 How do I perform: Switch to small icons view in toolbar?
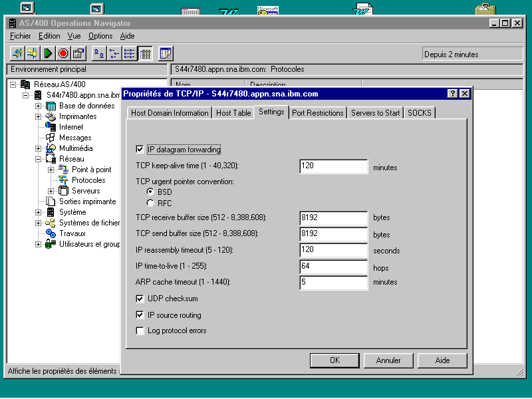114,53
